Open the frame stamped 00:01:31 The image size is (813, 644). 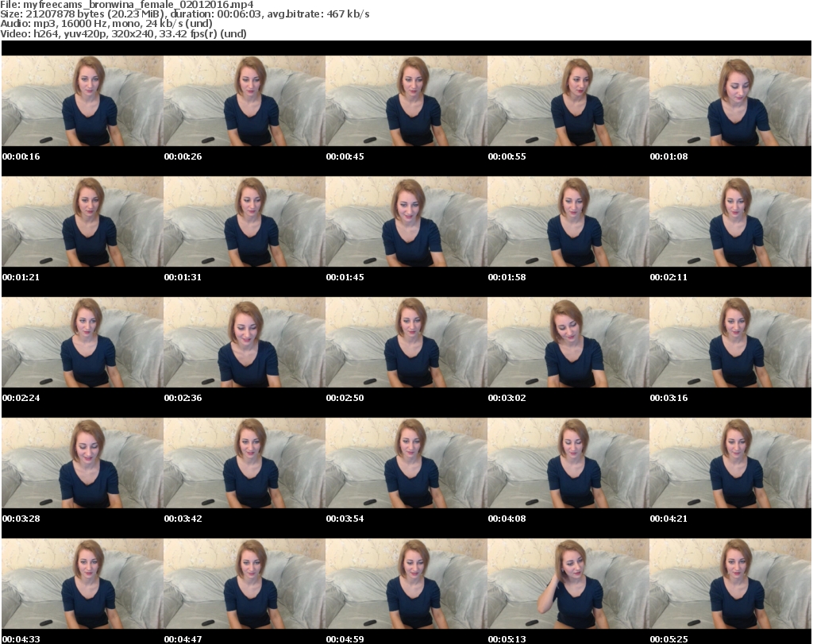(x=245, y=222)
